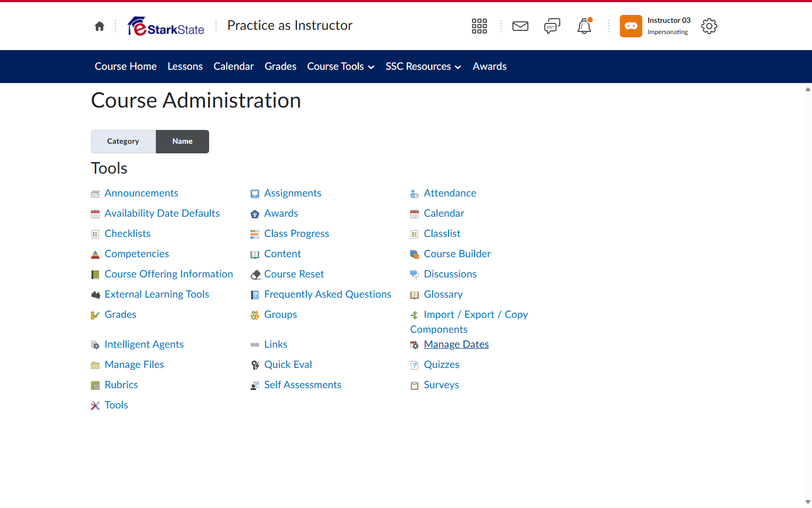
Task: Open the course selector waffle grid icon
Action: point(479,26)
